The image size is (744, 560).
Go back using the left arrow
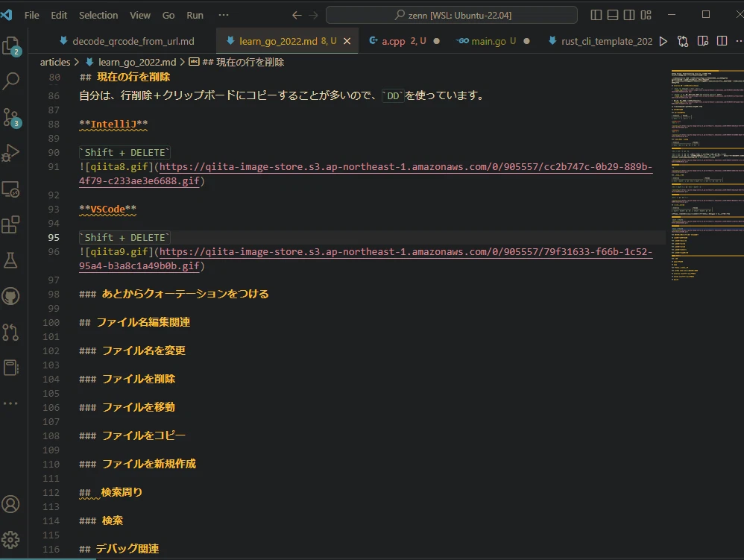297,15
